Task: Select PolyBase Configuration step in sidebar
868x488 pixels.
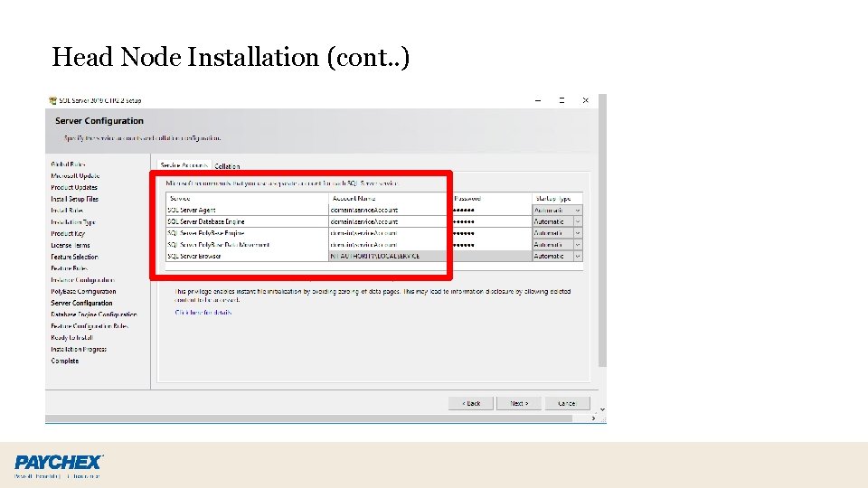Action: pos(83,292)
